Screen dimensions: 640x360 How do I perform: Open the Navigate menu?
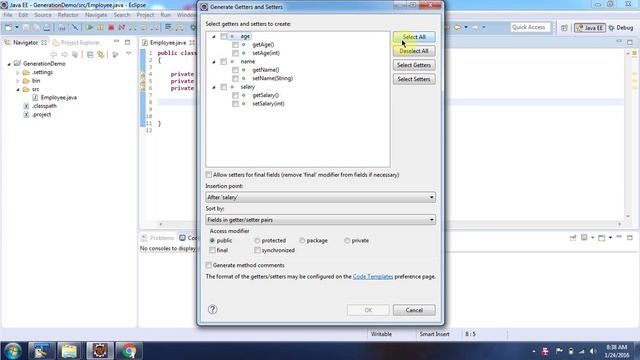(x=96, y=15)
